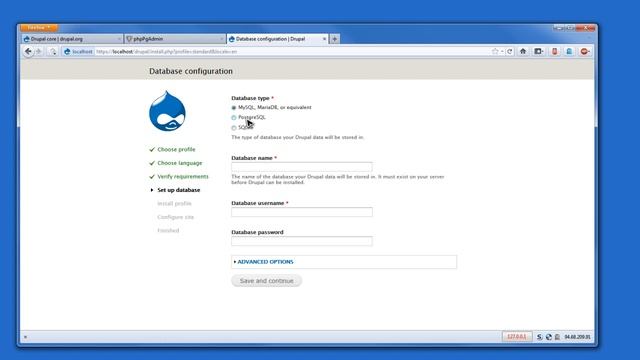Click the Install profile step text
This screenshot has width=640, height=360.
coord(174,203)
